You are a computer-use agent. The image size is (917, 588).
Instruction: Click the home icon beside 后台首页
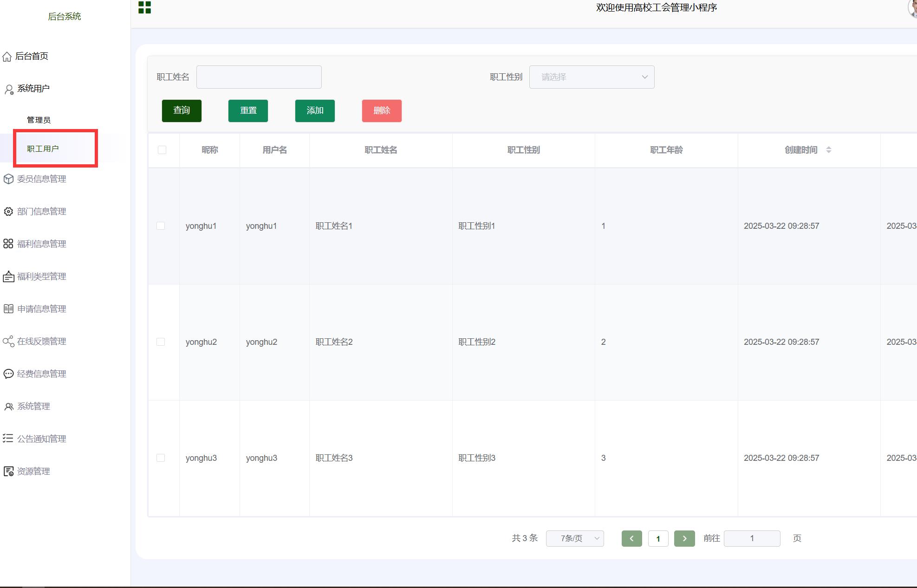pos(7,57)
